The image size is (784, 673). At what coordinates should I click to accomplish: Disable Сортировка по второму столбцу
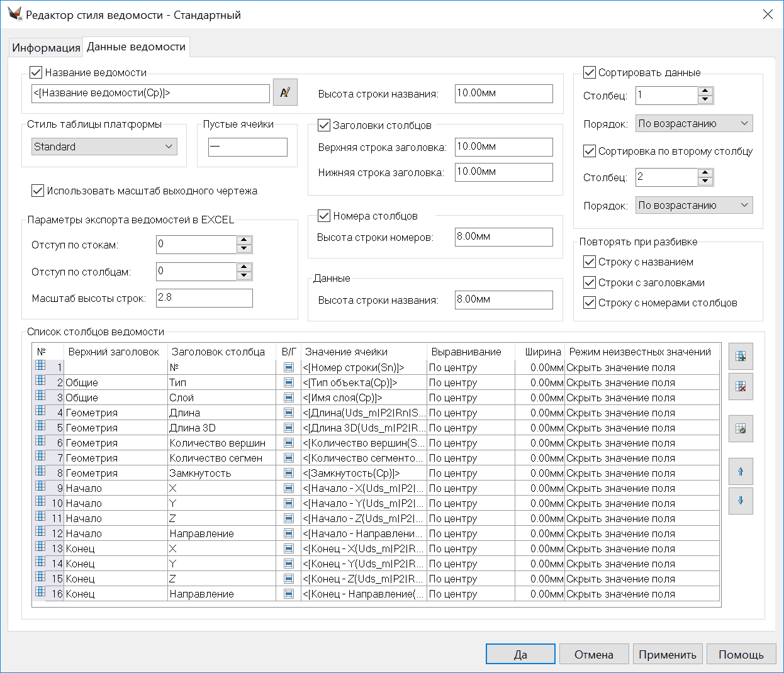click(590, 151)
